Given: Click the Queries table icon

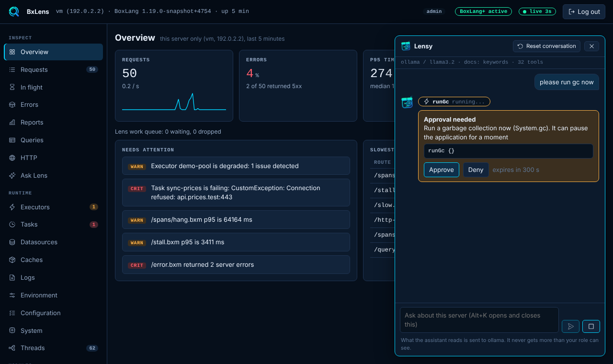Looking at the screenshot, I should pyautogui.click(x=12, y=140).
